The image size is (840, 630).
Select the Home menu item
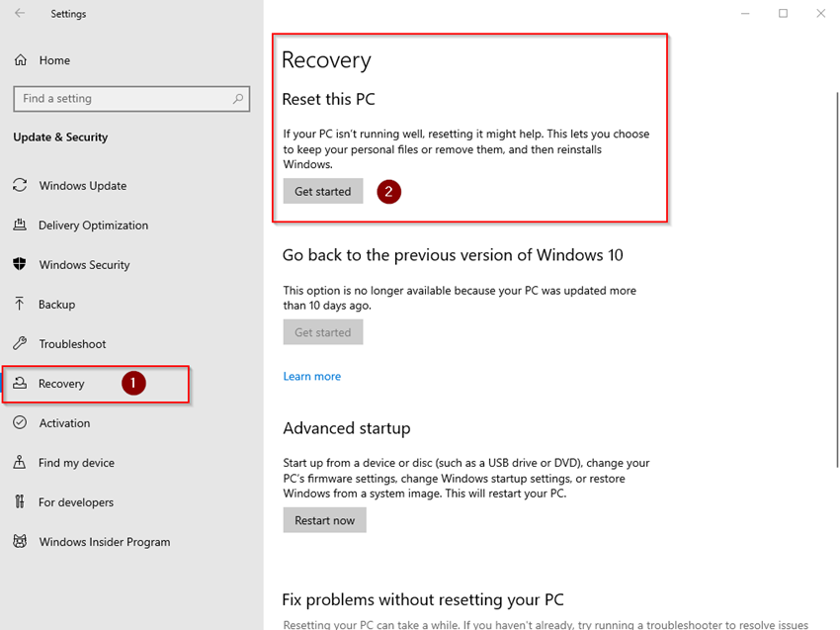pyautogui.click(x=53, y=59)
